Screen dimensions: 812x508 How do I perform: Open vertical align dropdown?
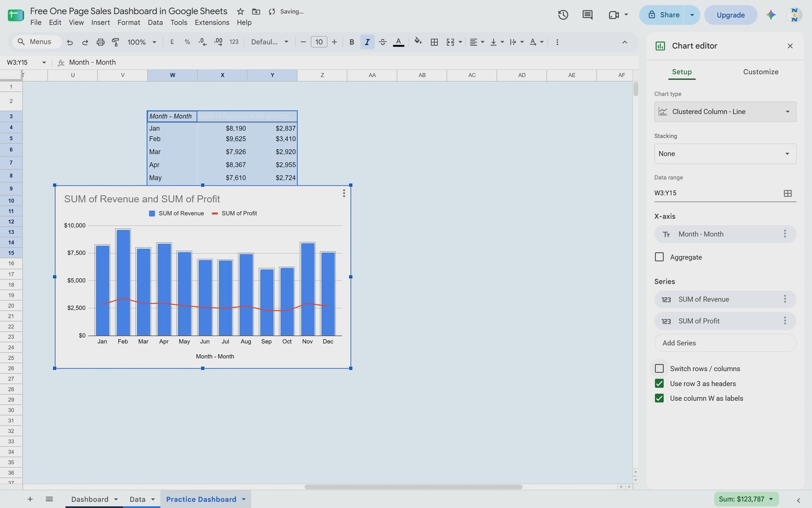(497, 42)
